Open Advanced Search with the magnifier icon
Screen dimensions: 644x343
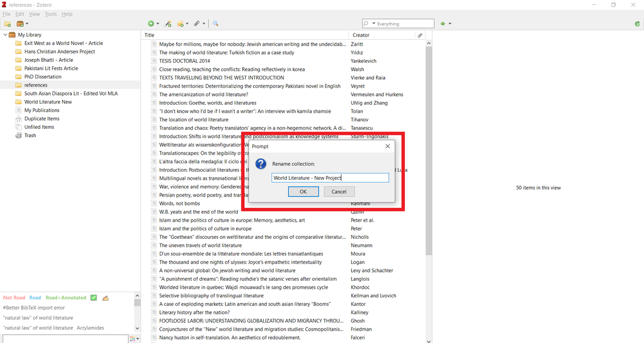215,24
